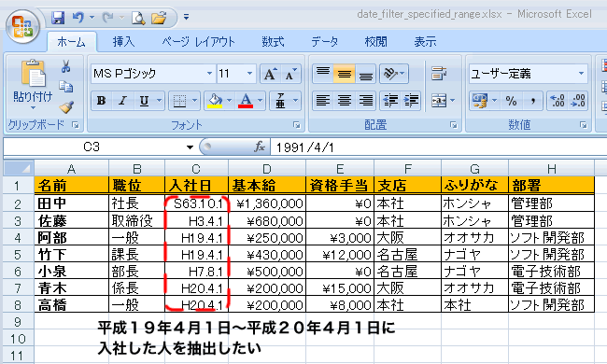Viewport: 607px width, 364px height.
Task: Apply accounting currency format
Action: pos(480,101)
